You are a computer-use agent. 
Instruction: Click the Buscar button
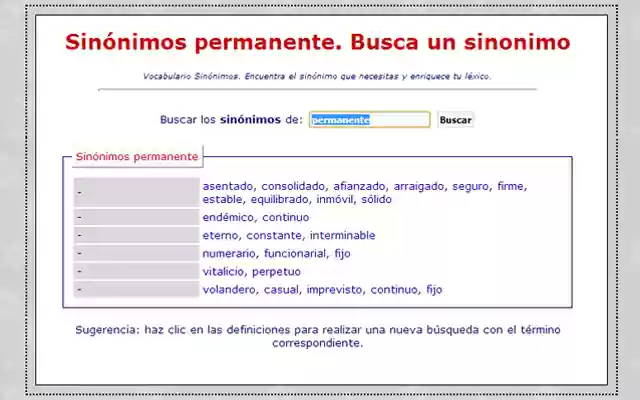(456, 120)
